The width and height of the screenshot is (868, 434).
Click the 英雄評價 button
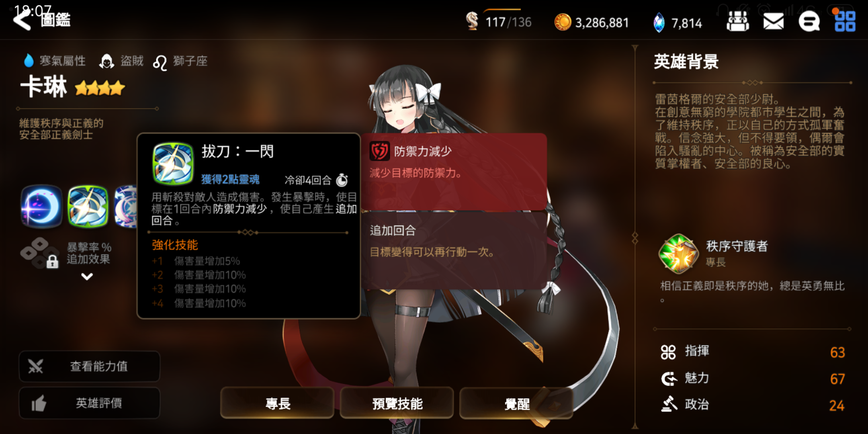click(89, 403)
